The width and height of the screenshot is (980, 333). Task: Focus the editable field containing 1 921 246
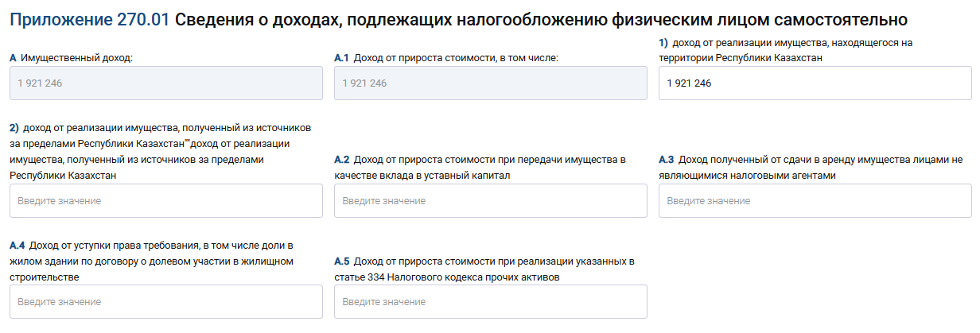(x=815, y=83)
